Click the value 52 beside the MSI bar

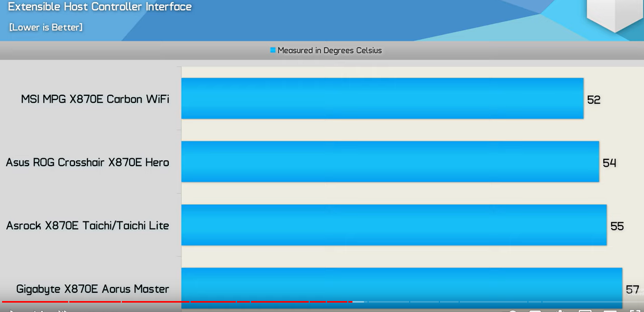pos(594,99)
